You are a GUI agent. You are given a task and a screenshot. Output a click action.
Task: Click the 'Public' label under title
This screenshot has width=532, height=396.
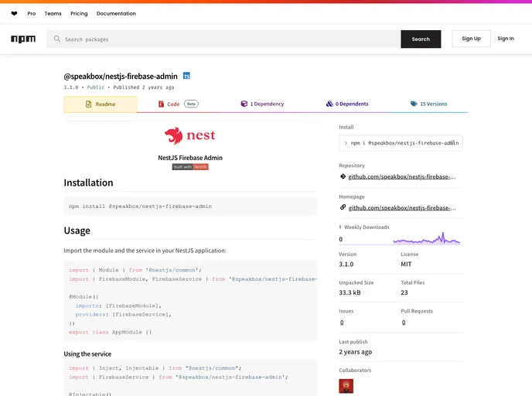pyautogui.click(x=96, y=87)
